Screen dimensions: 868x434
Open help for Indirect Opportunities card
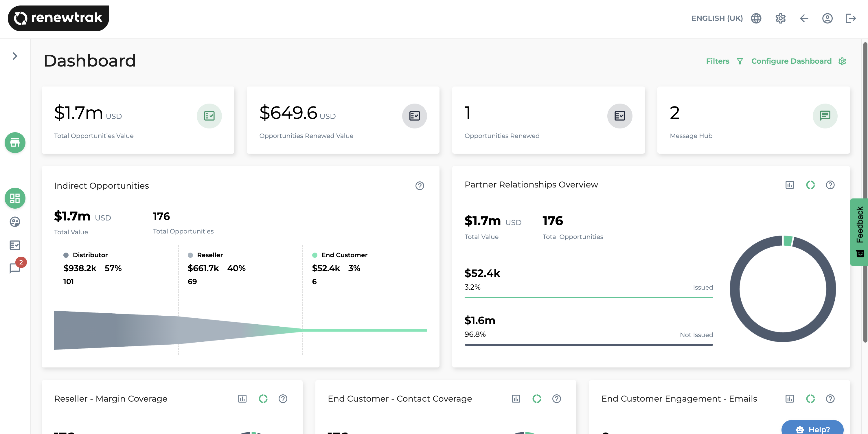coord(420,186)
